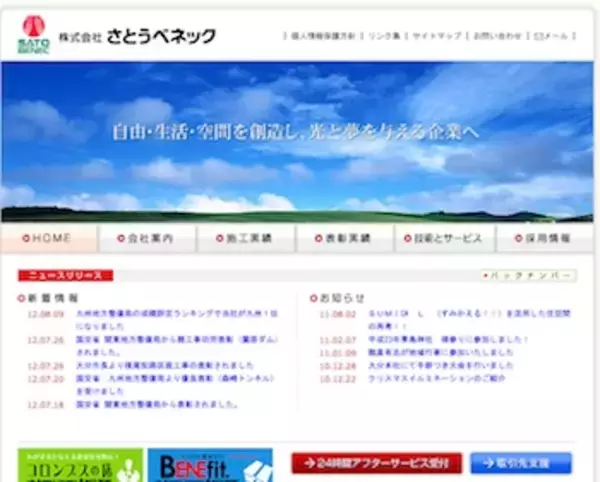The image size is (600, 482).
Task: Click the 10.12.22 date text
Action: tap(338, 378)
